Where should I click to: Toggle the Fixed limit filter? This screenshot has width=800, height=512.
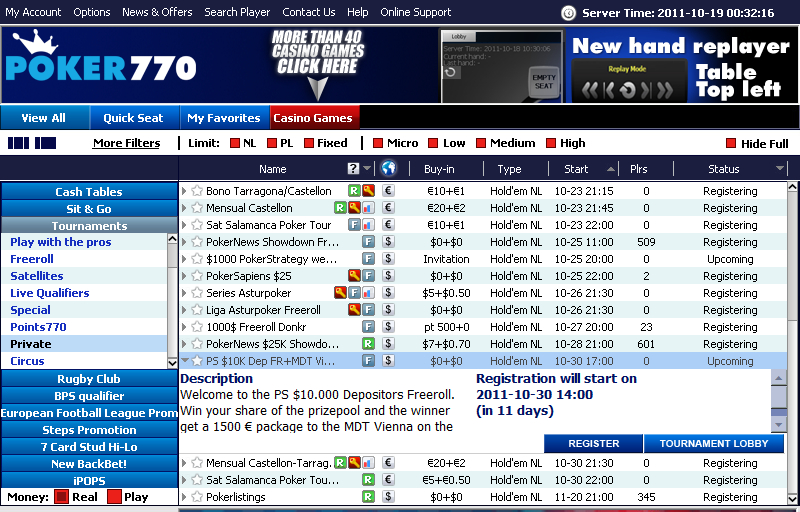(x=309, y=143)
